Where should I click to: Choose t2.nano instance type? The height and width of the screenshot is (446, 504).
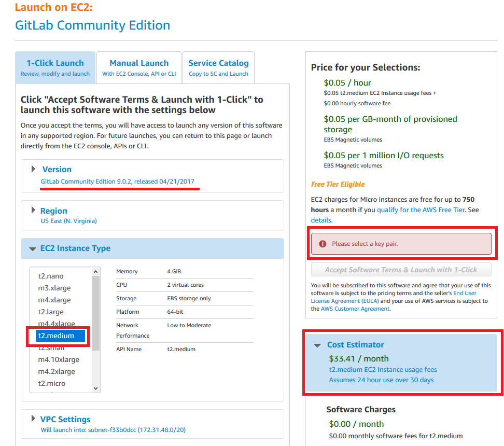[51, 276]
